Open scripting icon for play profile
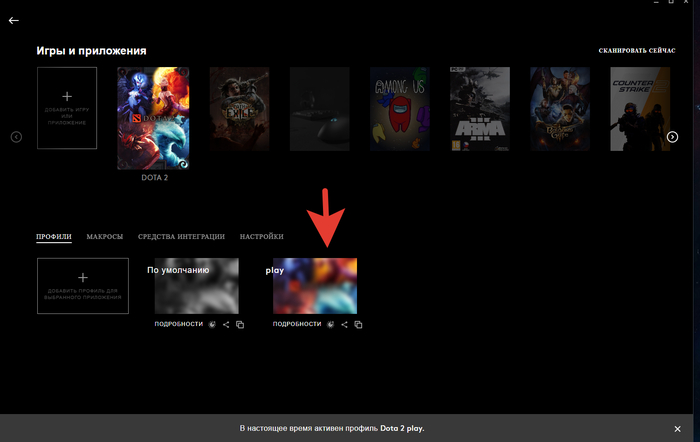700x442 pixels. click(330, 324)
